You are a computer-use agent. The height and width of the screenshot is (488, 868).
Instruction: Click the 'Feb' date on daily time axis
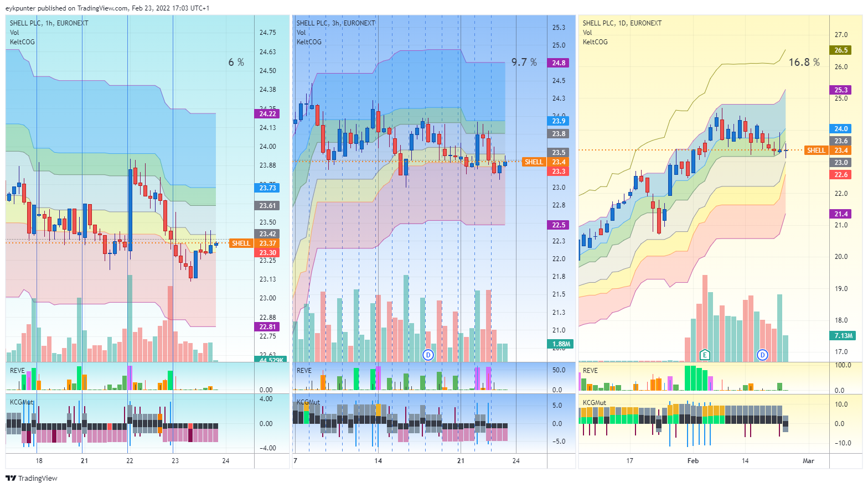coord(693,461)
